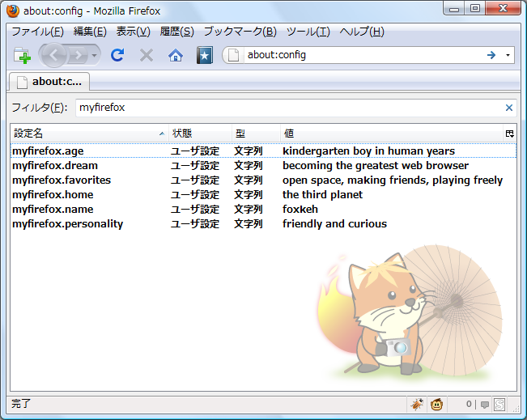The width and height of the screenshot is (527, 420).
Task: Sort by the 型 column header
Action: coord(256,134)
